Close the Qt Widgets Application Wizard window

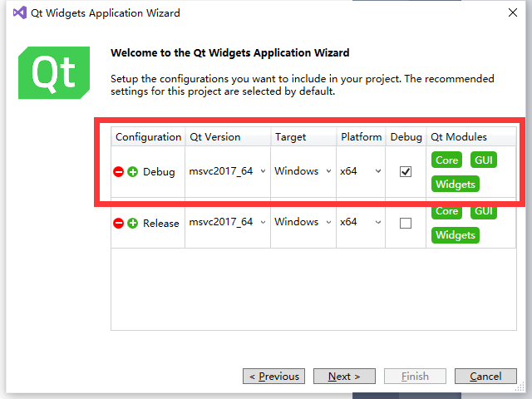(x=513, y=13)
